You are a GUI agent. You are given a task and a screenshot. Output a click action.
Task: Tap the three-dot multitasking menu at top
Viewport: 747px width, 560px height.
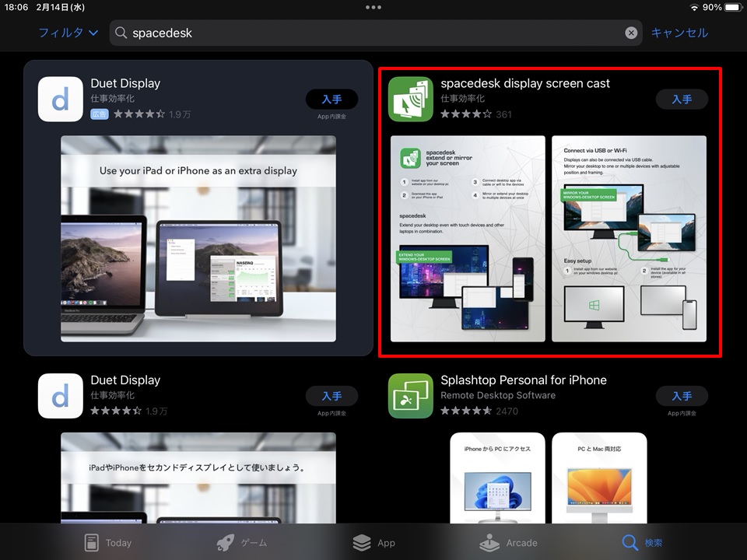373,7
